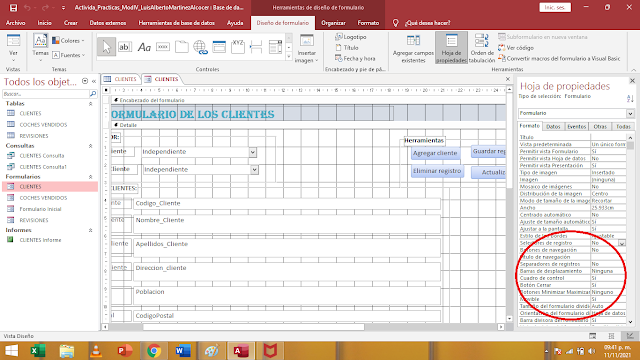Click the Eliminar registro form button

437,171
